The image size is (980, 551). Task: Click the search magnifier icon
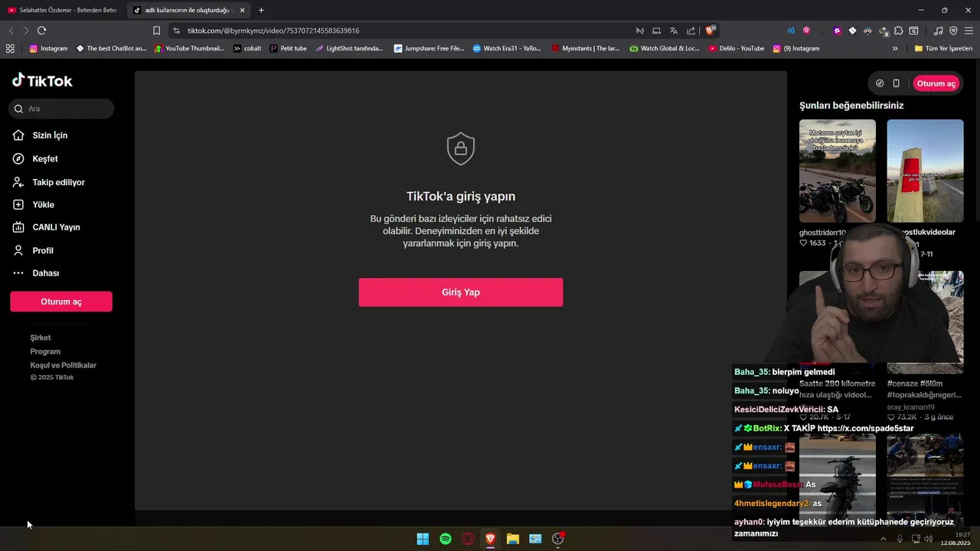click(19, 109)
